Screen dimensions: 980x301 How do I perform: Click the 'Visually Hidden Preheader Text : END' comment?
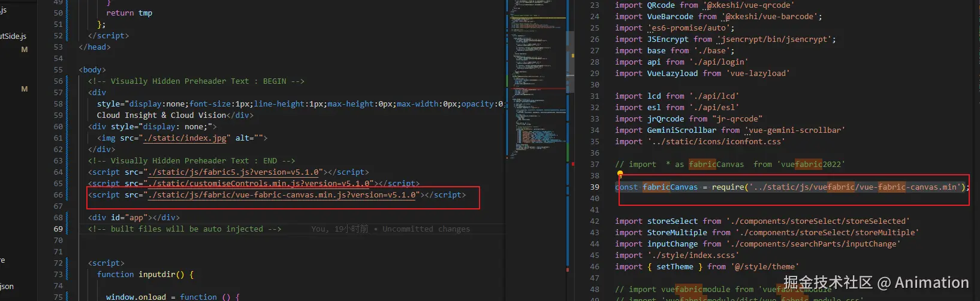[191, 161]
